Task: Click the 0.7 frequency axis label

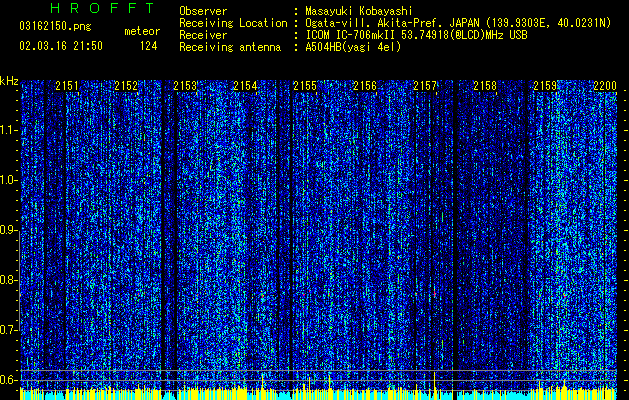Action: pos(8,330)
